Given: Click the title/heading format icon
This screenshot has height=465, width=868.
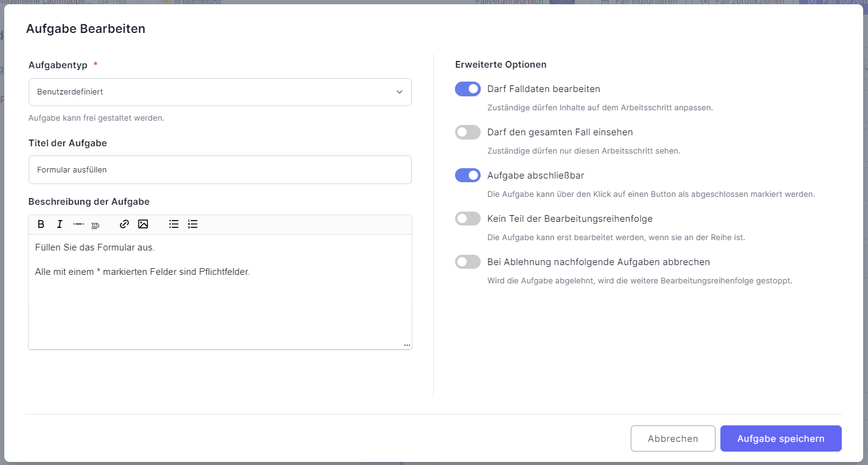Looking at the screenshot, I should [95, 225].
